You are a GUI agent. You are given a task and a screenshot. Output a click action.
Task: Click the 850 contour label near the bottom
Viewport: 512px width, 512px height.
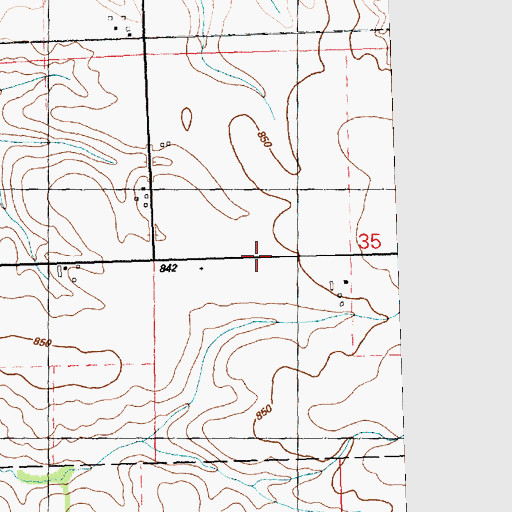(x=264, y=412)
